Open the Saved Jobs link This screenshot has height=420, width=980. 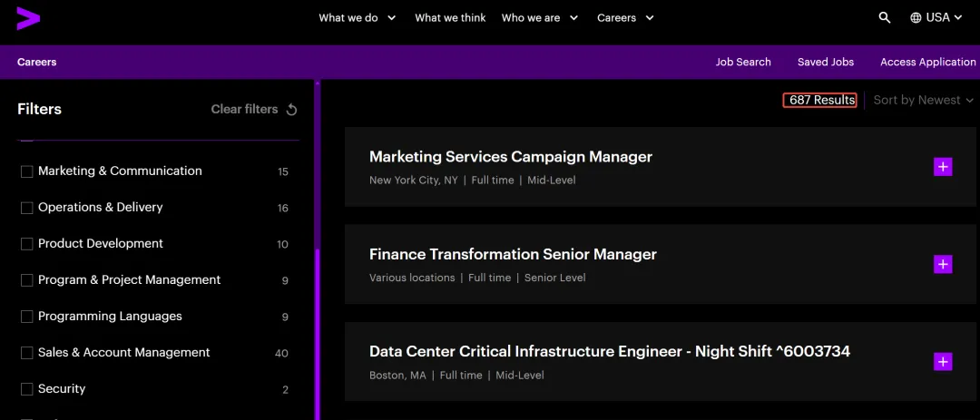[826, 62]
